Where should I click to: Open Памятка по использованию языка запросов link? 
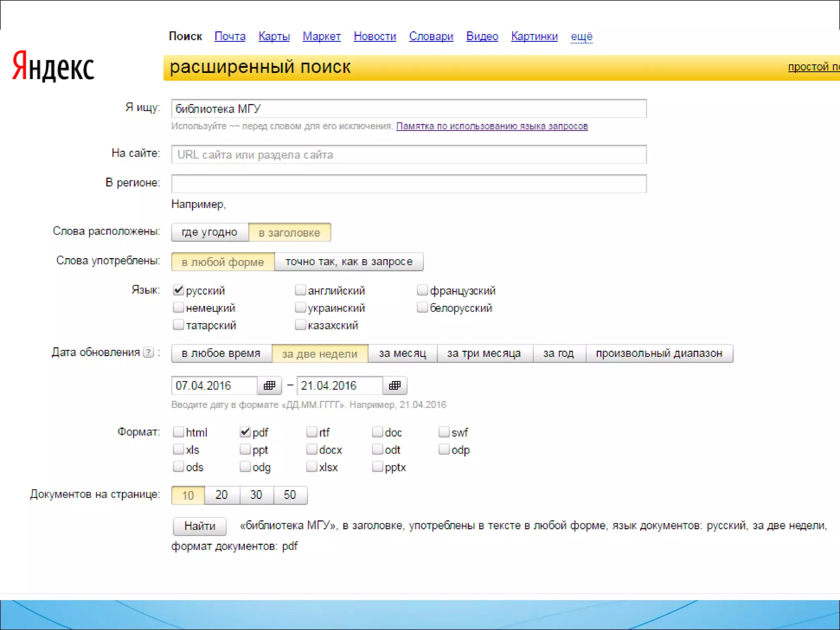point(492,126)
